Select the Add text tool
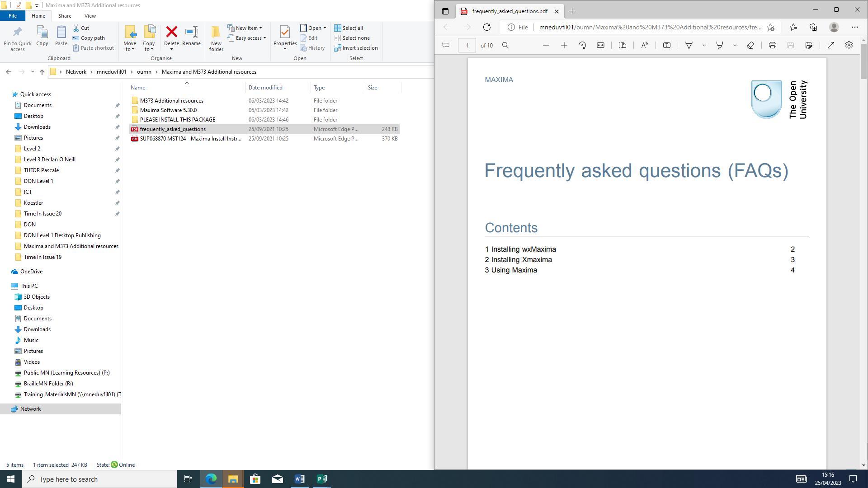Viewport: 868px width, 488px height. point(667,45)
